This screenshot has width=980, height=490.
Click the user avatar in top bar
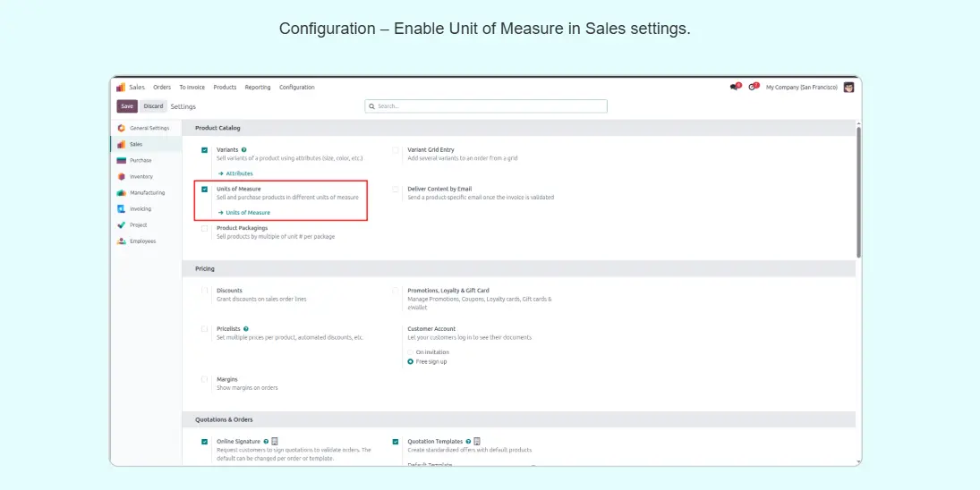pyautogui.click(x=848, y=87)
